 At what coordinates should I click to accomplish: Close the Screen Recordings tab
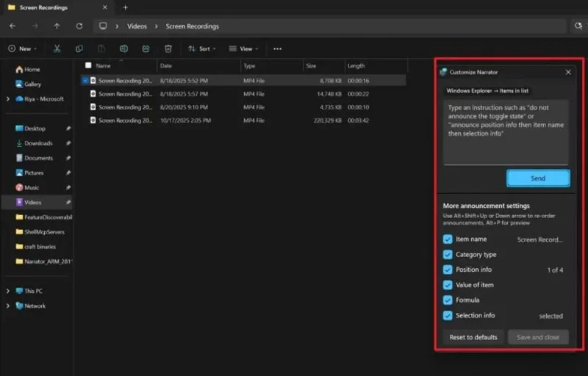click(x=105, y=7)
